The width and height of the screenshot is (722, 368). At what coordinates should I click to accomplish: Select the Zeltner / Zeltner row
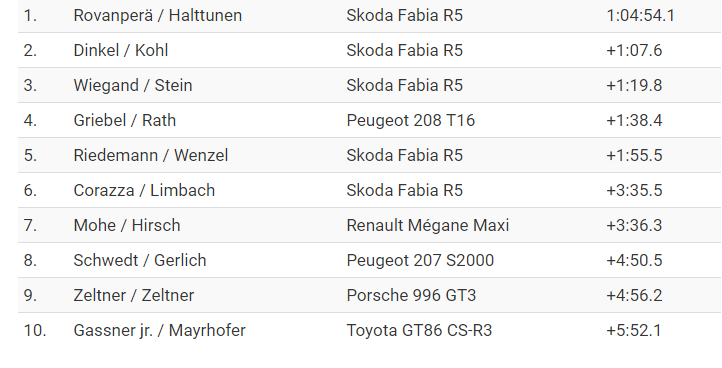(x=369, y=295)
